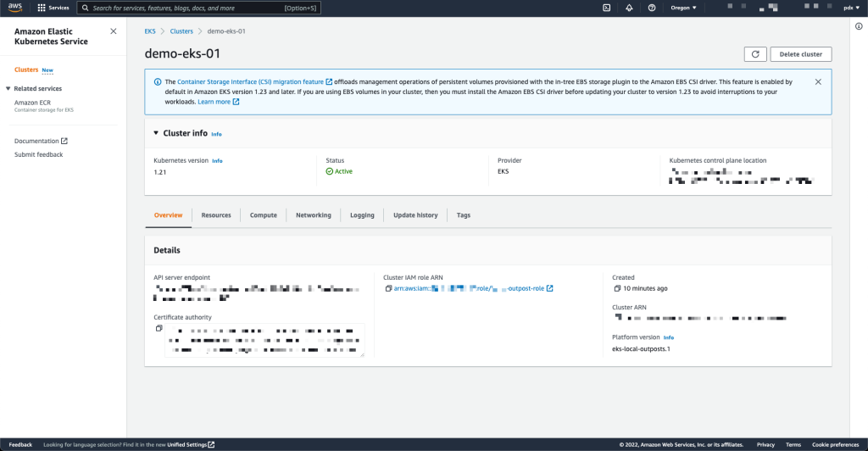
Task: Collapse the Cluster info section
Action: tap(156, 133)
